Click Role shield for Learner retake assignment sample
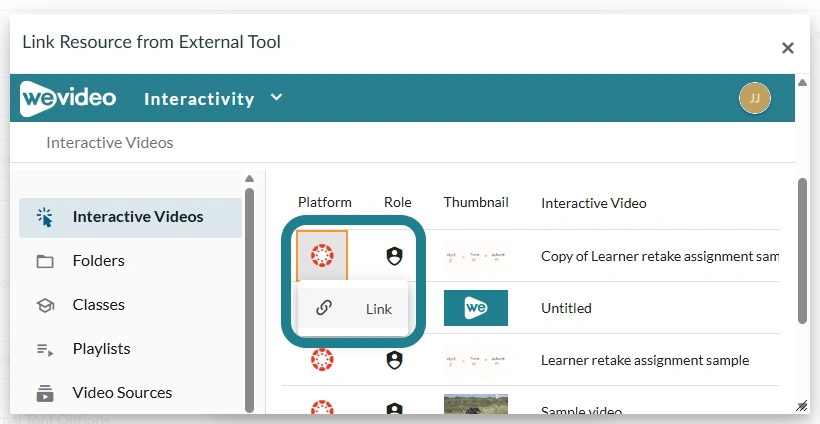This screenshot has height=424, width=820. (394, 360)
